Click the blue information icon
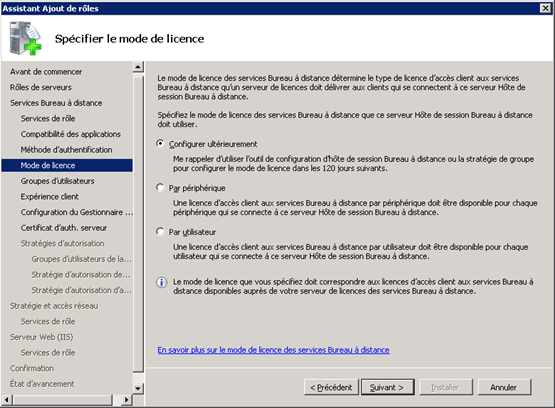 click(162, 282)
